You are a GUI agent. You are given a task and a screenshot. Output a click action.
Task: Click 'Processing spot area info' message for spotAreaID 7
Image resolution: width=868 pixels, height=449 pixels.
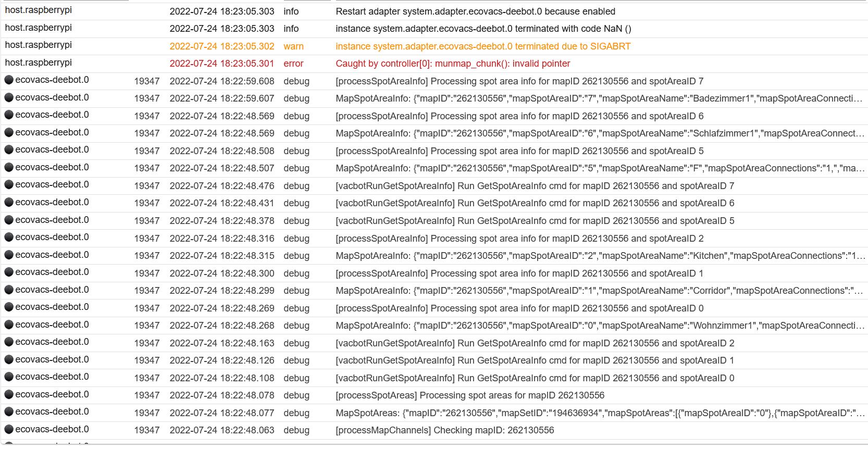coord(519,81)
